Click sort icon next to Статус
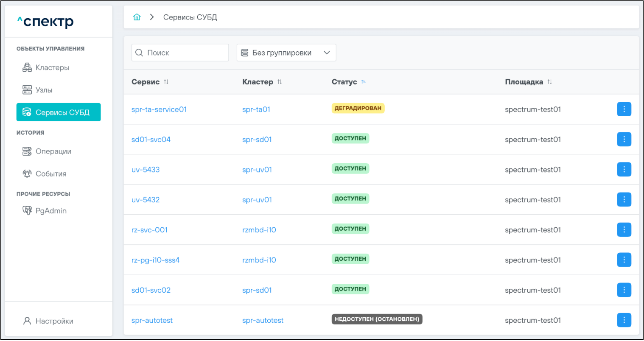 364,82
